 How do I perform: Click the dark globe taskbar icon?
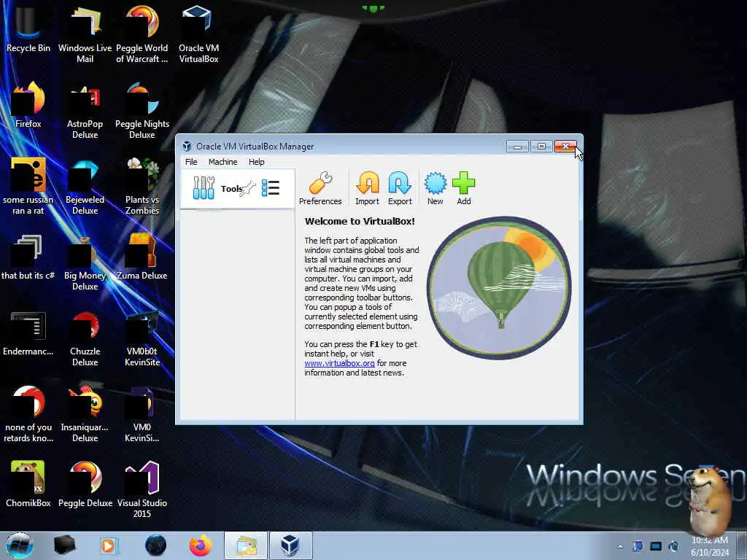pyautogui.click(x=156, y=545)
